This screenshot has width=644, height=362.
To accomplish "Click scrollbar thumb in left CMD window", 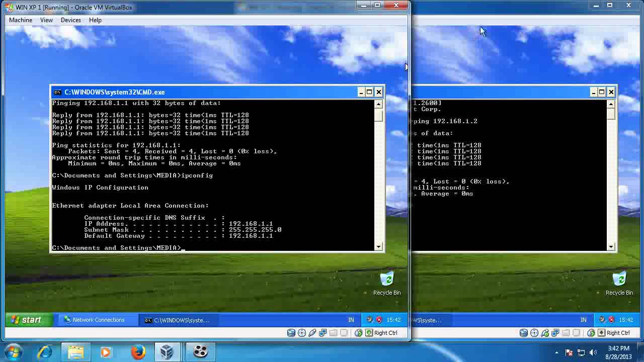I will [x=378, y=115].
